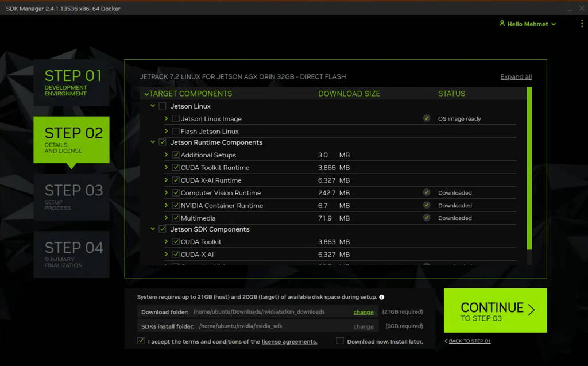Click the OS image ready status text

[459, 118]
